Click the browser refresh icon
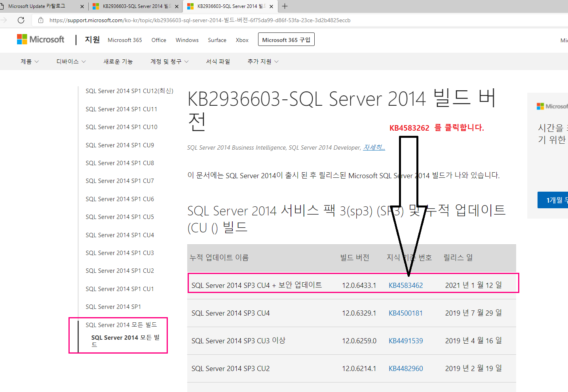The height and width of the screenshot is (392, 568). (x=21, y=20)
